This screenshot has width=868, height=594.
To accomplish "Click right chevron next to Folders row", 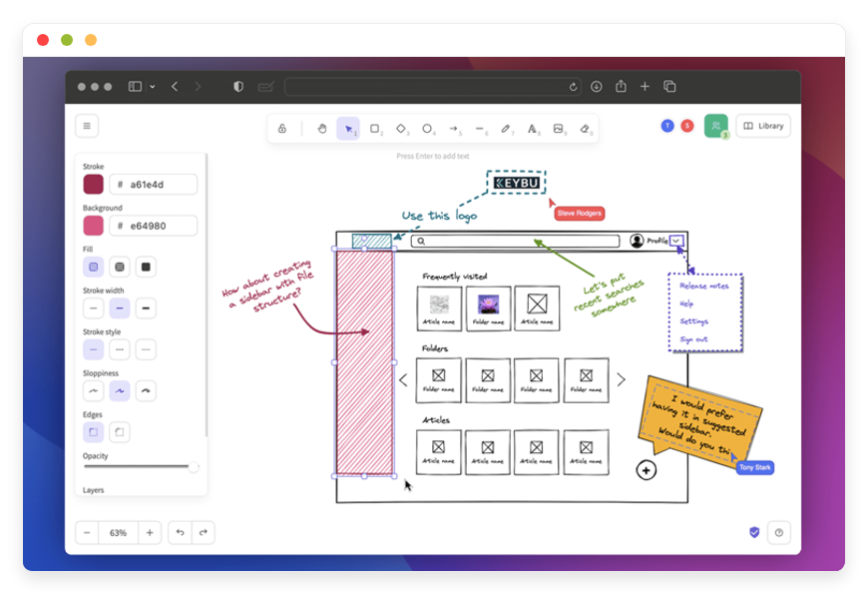I will click(622, 379).
